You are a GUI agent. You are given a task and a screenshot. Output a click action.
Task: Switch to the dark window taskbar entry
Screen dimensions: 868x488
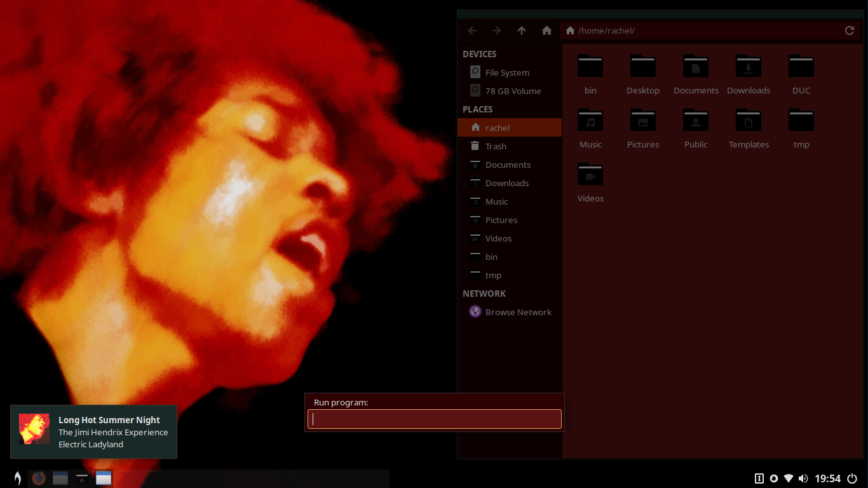point(60,478)
